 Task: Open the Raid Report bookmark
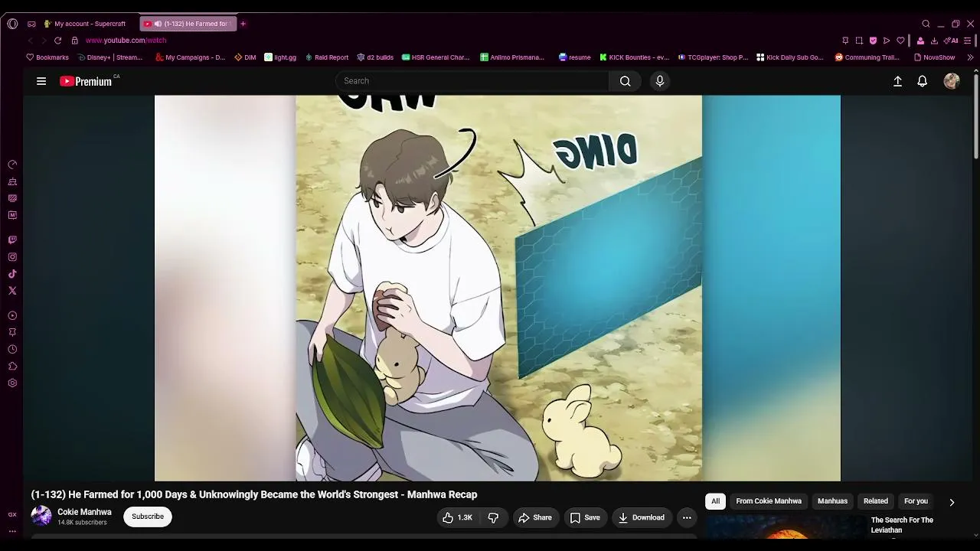click(x=327, y=57)
